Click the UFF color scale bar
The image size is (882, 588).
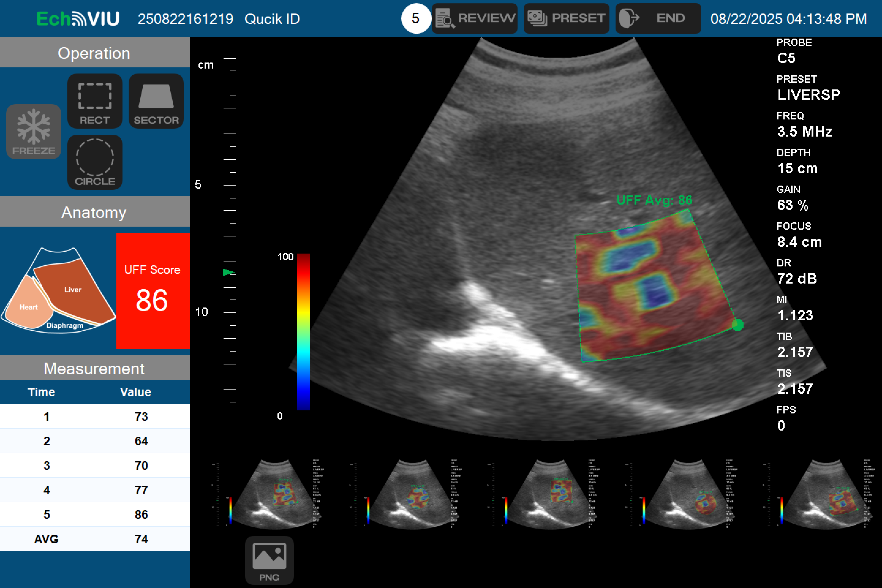303,332
